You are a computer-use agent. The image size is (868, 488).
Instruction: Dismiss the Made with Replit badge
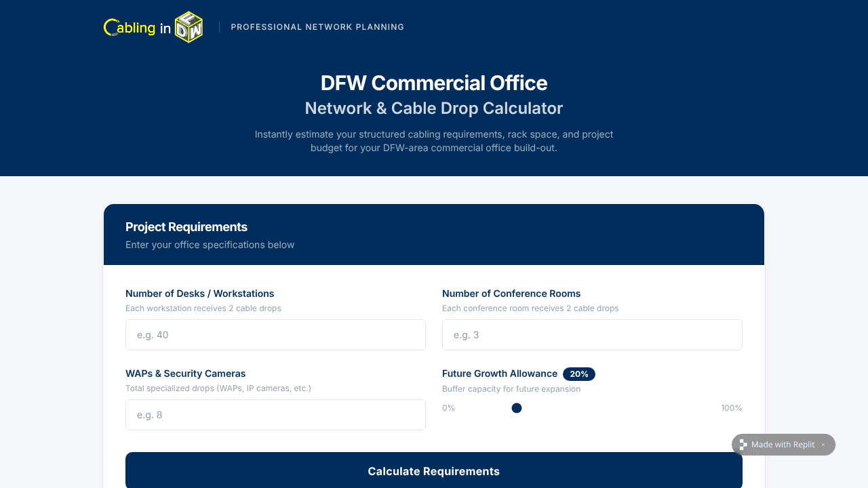click(x=823, y=445)
